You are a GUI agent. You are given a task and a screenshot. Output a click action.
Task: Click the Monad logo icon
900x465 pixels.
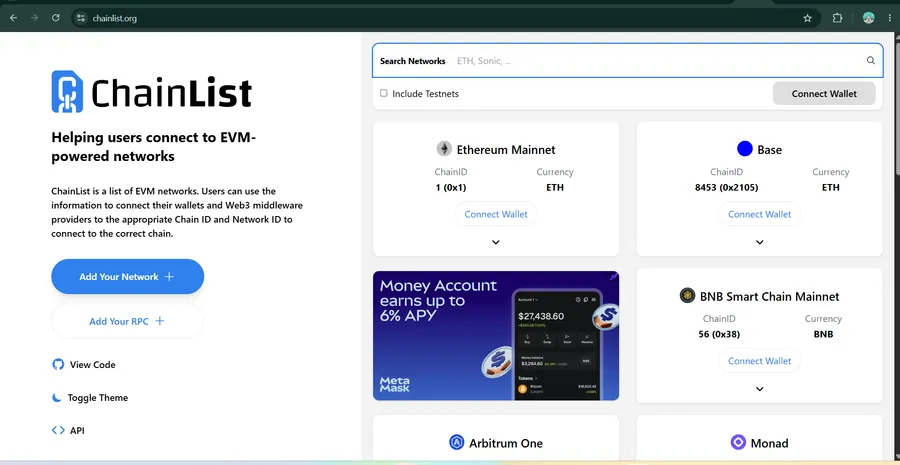pos(738,443)
